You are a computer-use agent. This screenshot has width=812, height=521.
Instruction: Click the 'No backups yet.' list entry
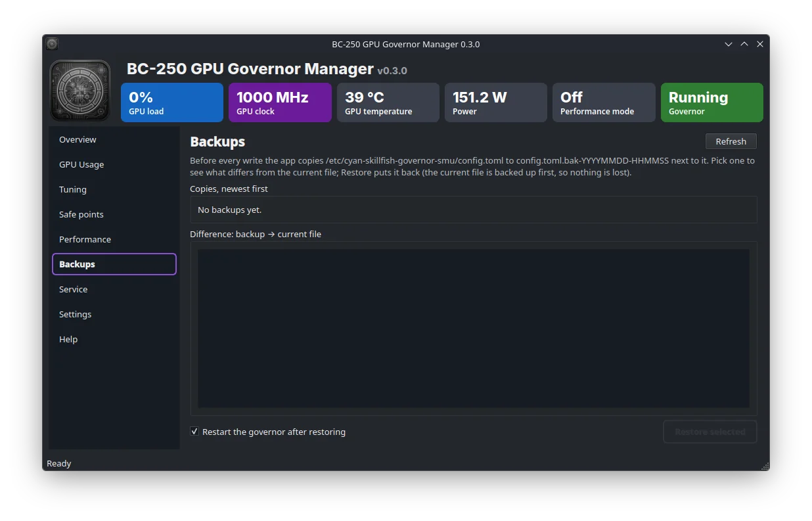[x=474, y=210]
